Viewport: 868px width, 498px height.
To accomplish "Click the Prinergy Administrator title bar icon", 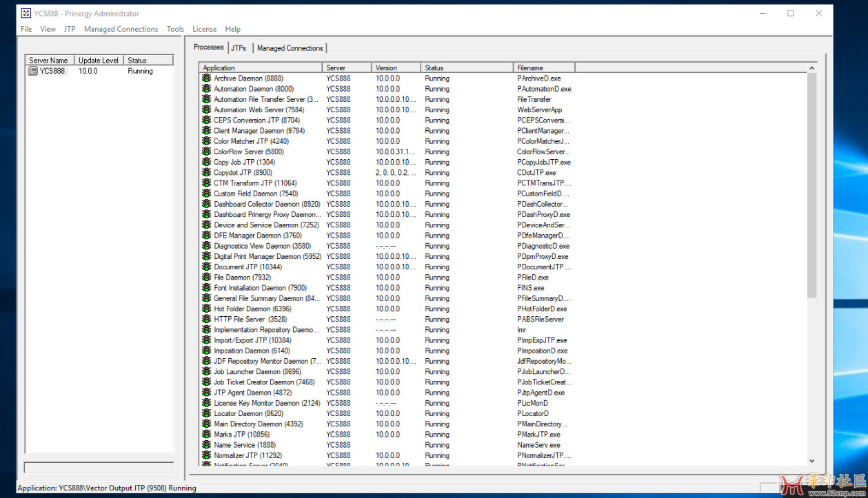I will (26, 13).
